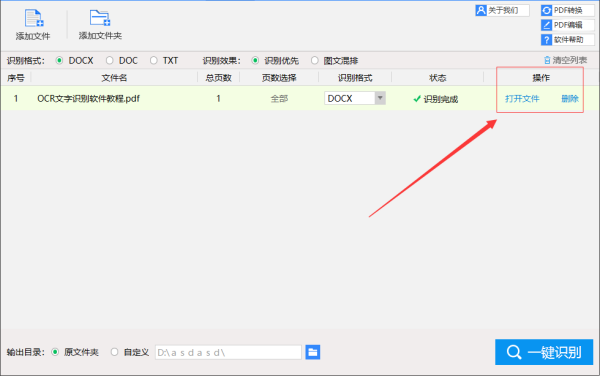Select TXT recognition format radio
The image size is (600, 376).
pyautogui.click(x=153, y=60)
